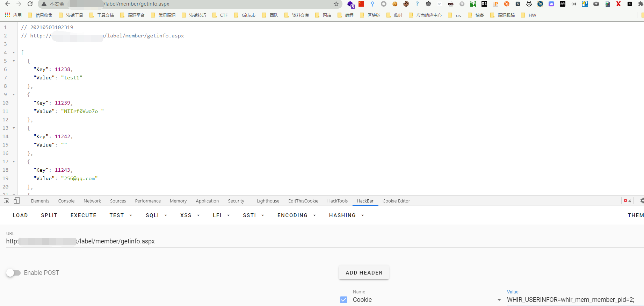Image resolution: width=644 pixels, height=306 pixels.
Task: Open the header name dropdown arrow beside Cookie
Action: click(x=499, y=300)
